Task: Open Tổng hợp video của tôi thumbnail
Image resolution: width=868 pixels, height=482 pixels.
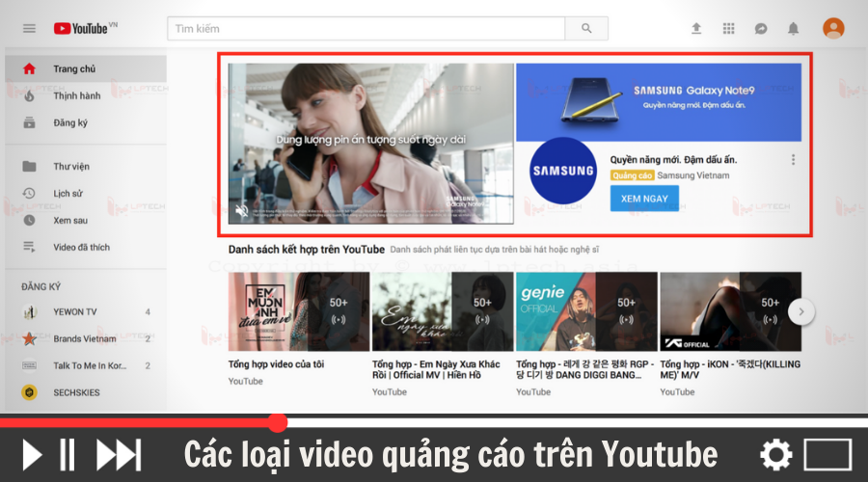Action: pyautogui.click(x=299, y=311)
